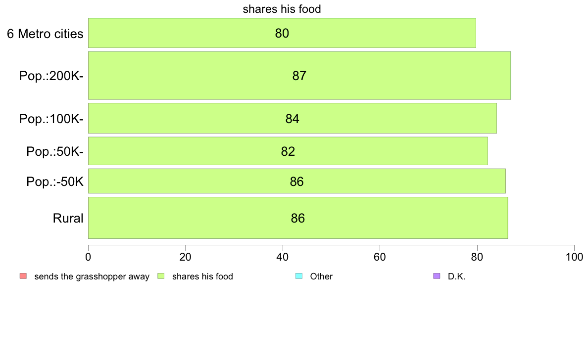588x364 pixels.
Task: Click the 'D.K.' legend text
Action: point(456,276)
